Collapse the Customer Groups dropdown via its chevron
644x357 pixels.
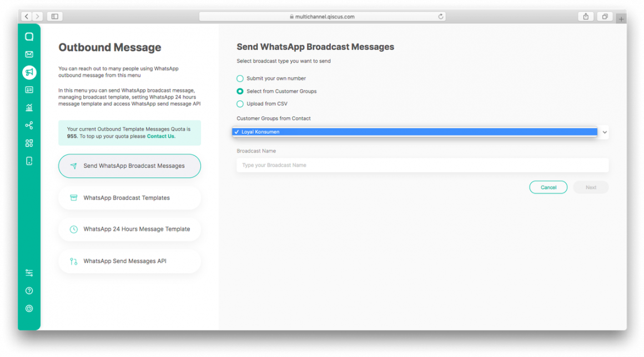(605, 132)
